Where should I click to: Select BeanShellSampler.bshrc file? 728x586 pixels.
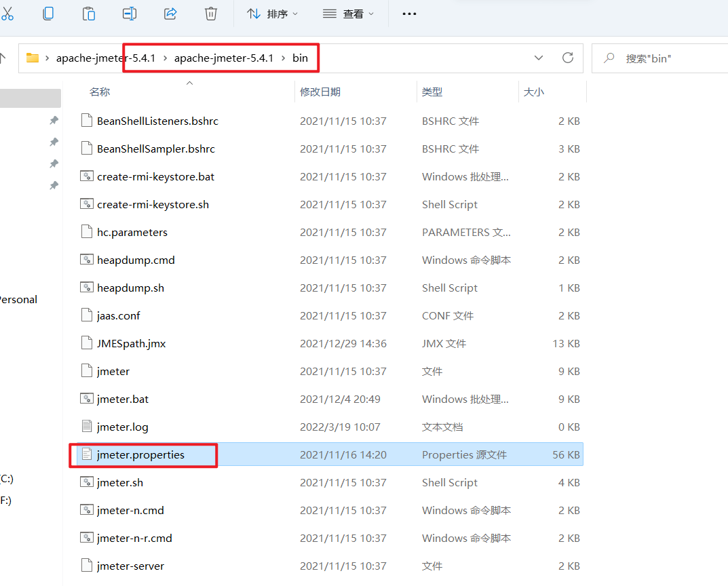tap(156, 149)
